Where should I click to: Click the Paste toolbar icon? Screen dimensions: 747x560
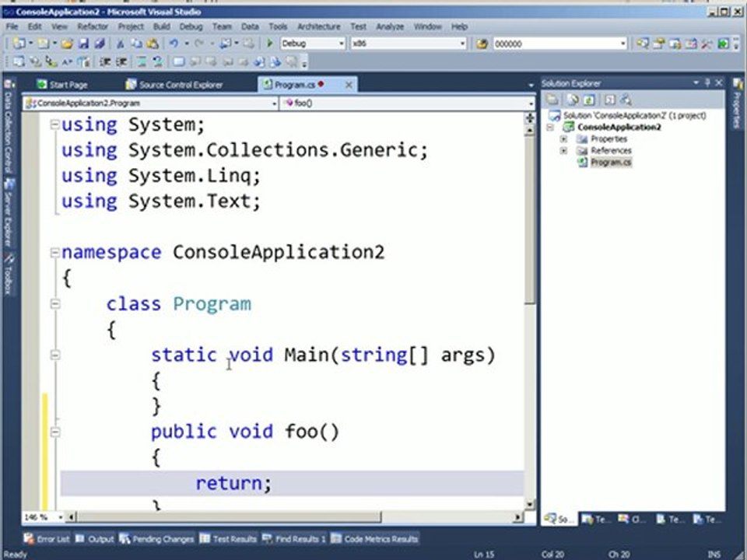click(x=153, y=44)
